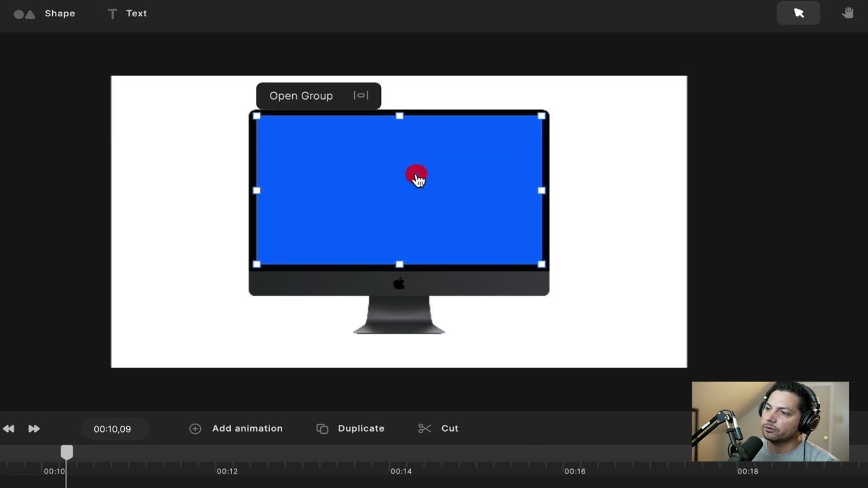Viewport: 868px width, 488px height.
Task: Click the middle-right selection handle of blue screen
Action: [541, 190]
